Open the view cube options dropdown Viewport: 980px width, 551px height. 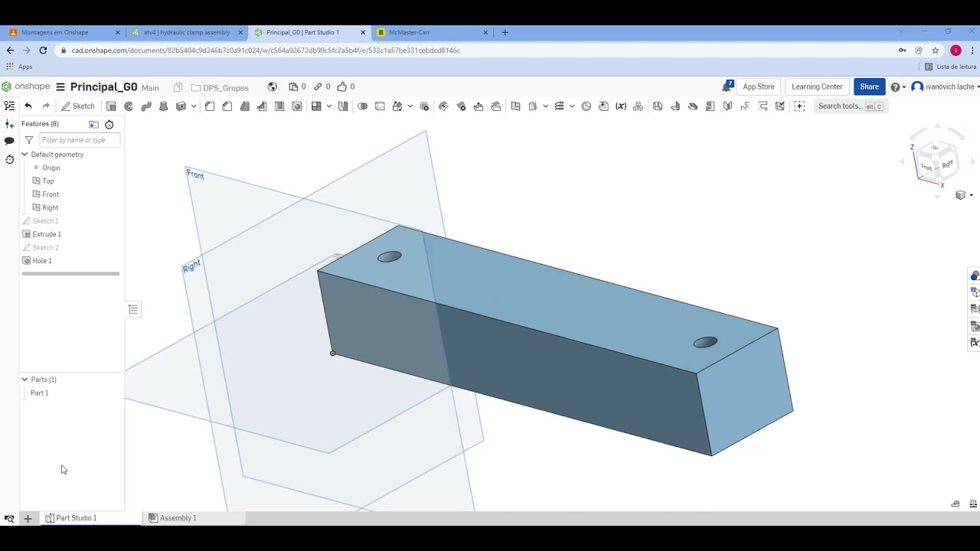(x=964, y=195)
